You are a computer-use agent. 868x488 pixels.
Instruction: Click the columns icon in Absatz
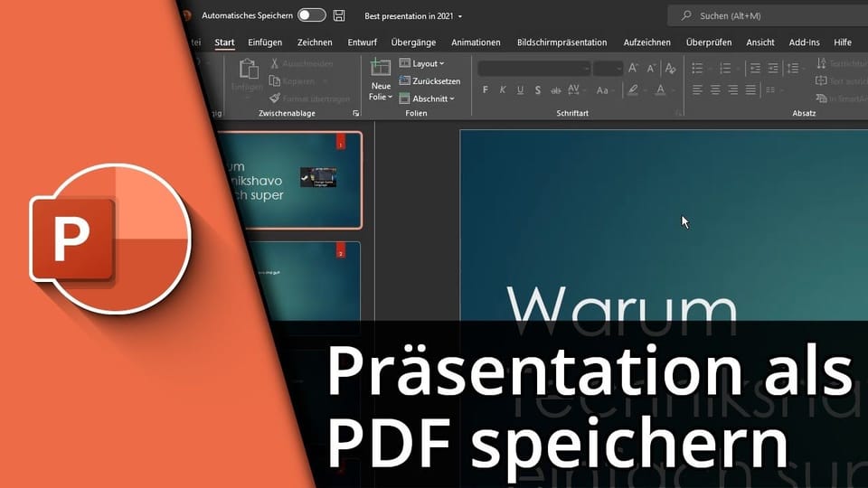coord(770,89)
